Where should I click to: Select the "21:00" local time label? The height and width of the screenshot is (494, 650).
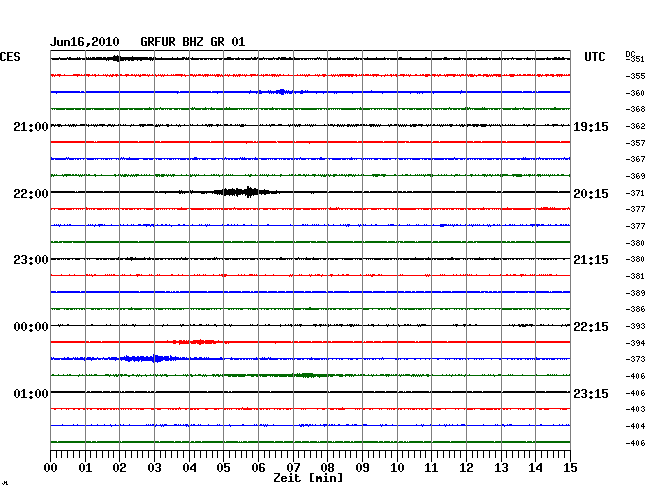(x=31, y=127)
